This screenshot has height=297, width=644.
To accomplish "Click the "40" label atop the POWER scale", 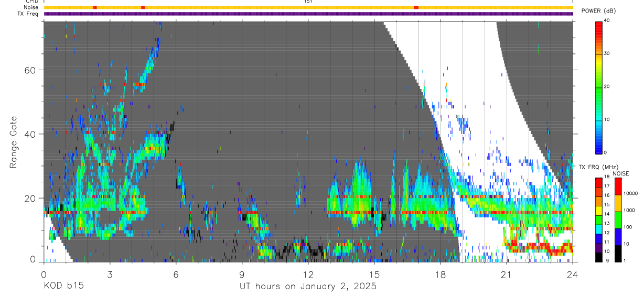I will click(607, 21).
